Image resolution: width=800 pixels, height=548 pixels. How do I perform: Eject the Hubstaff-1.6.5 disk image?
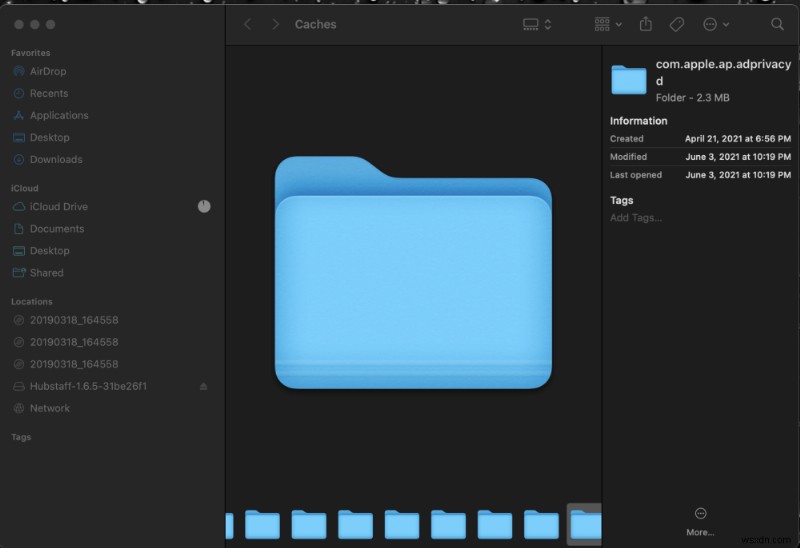204,386
